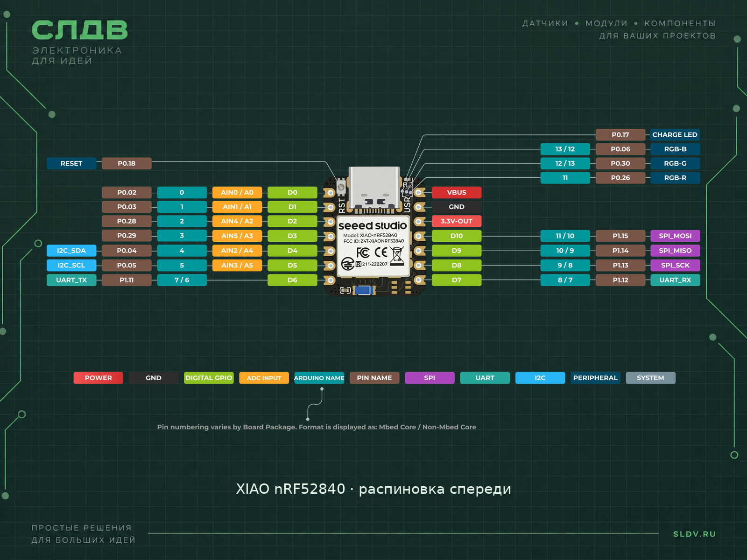
Task: Click the CHARGE LED label
Action: point(675,135)
